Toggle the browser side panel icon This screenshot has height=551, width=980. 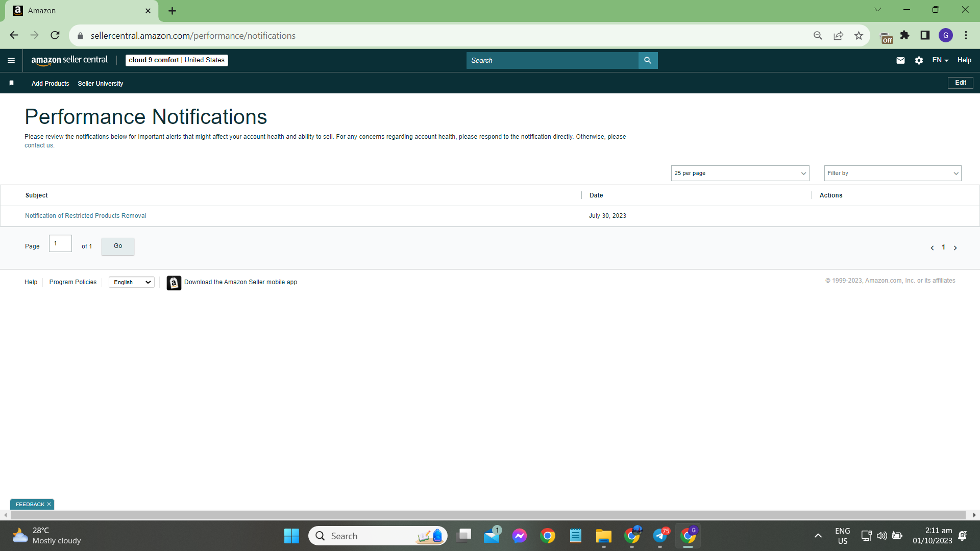[x=925, y=35]
